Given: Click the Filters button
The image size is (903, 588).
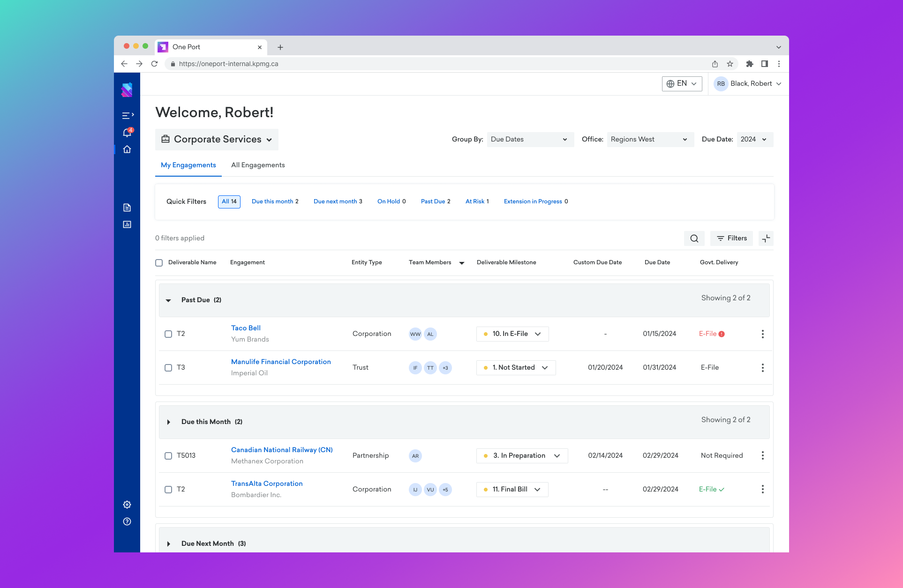Looking at the screenshot, I should (731, 238).
